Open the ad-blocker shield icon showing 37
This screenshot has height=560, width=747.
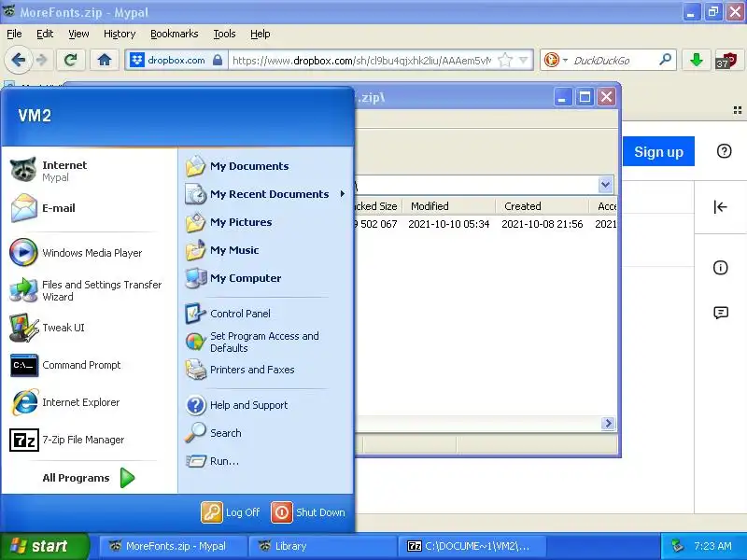point(726,61)
